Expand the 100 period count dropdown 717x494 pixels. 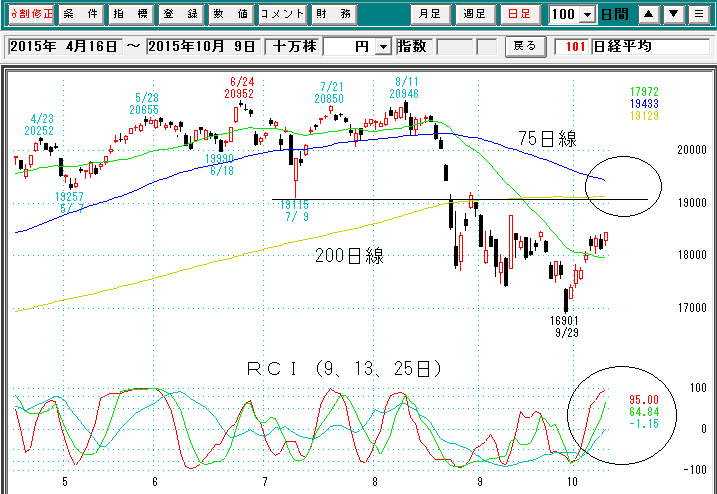pos(584,15)
